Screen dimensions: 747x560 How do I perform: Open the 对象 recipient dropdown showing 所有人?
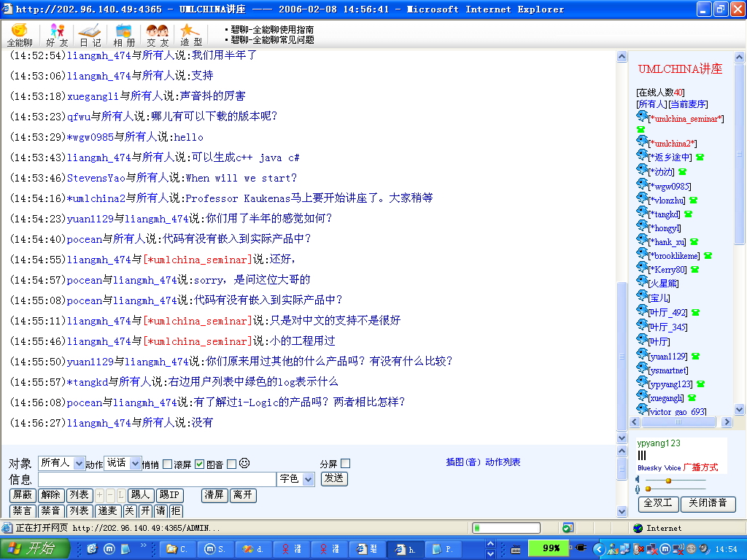61,463
